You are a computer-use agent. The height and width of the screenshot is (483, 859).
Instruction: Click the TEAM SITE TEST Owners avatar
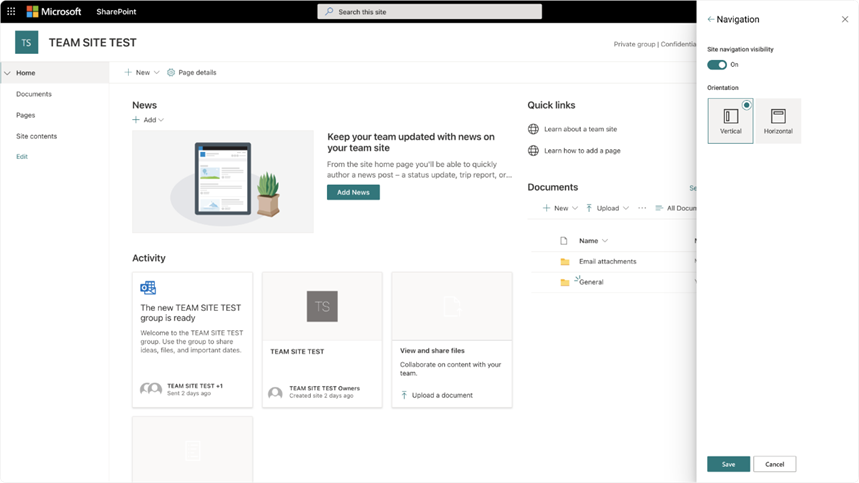click(276, 392)
